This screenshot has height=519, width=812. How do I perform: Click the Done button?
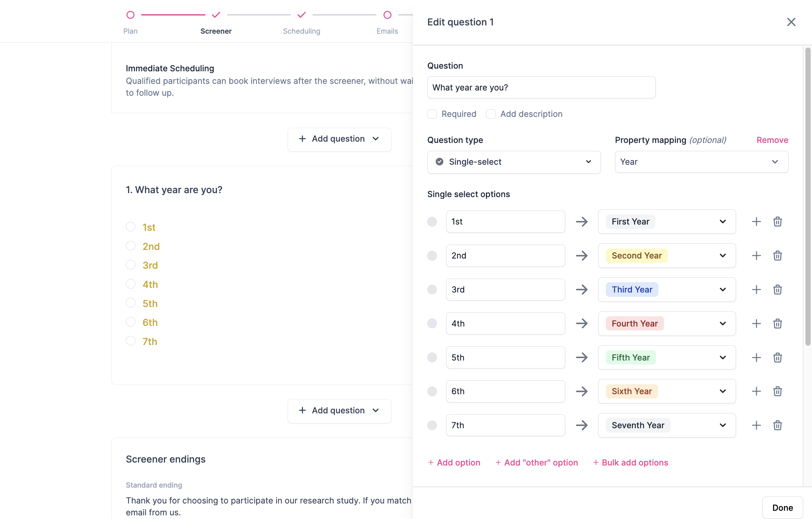point(782,507)
